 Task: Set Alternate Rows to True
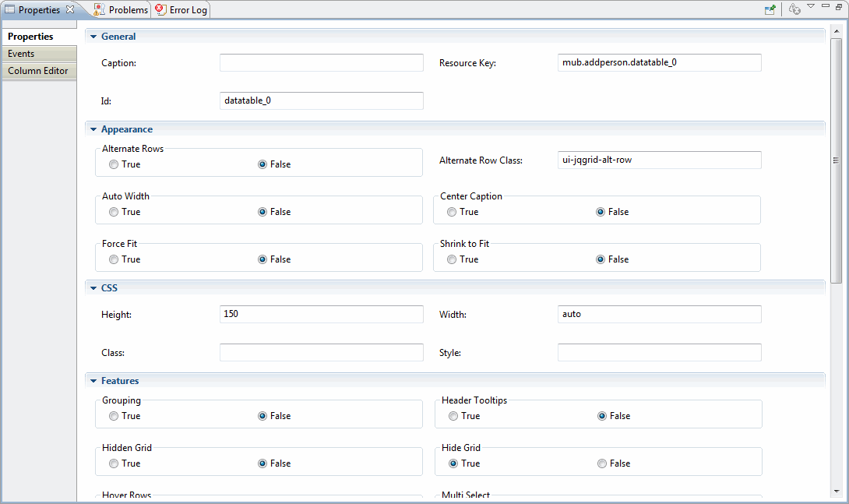point(113,164)
